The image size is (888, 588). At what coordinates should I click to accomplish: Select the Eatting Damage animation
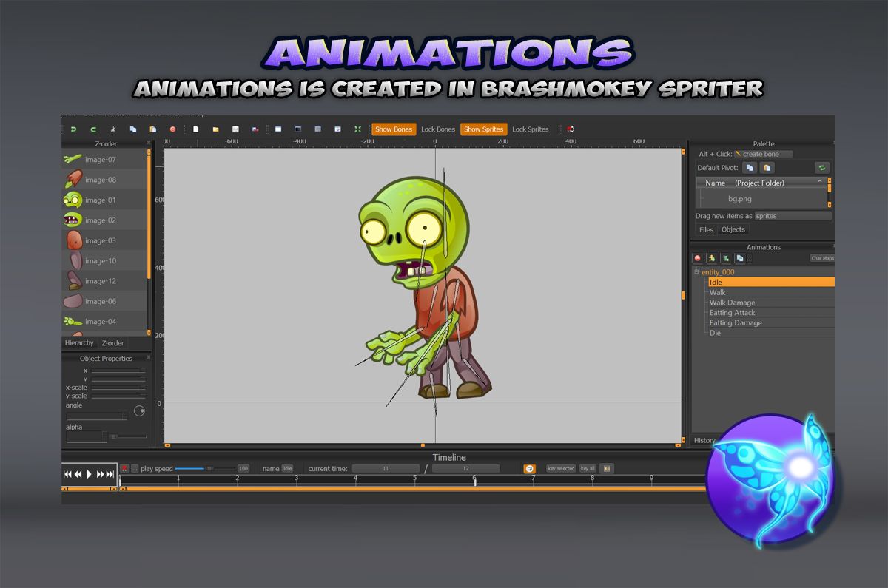pos(771,323)
